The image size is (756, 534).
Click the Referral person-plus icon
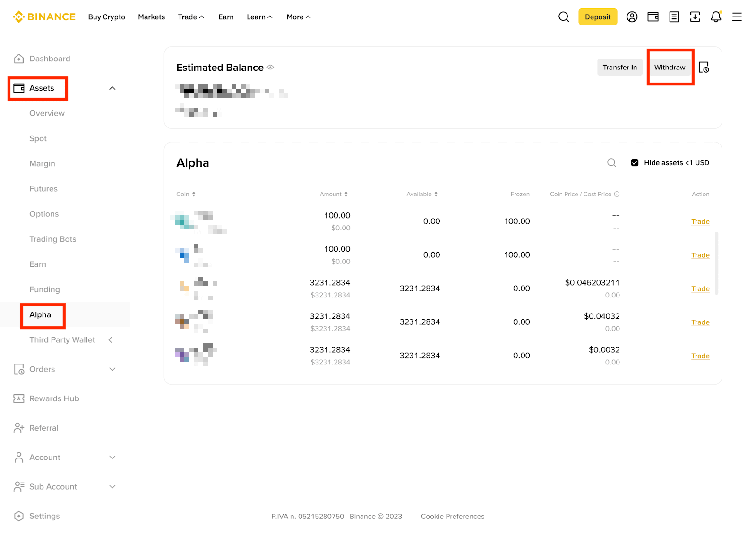(x=19, y=428)
